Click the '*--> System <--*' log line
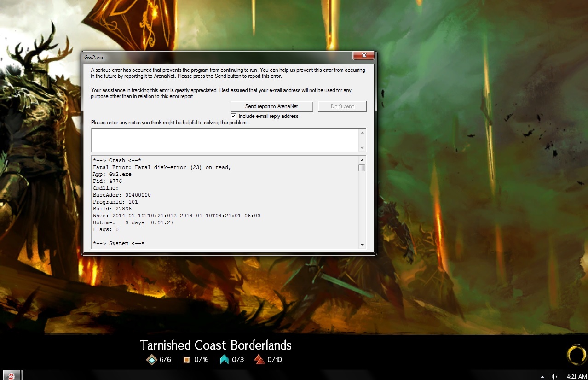 pyautogui.click(x=119, y=243)
